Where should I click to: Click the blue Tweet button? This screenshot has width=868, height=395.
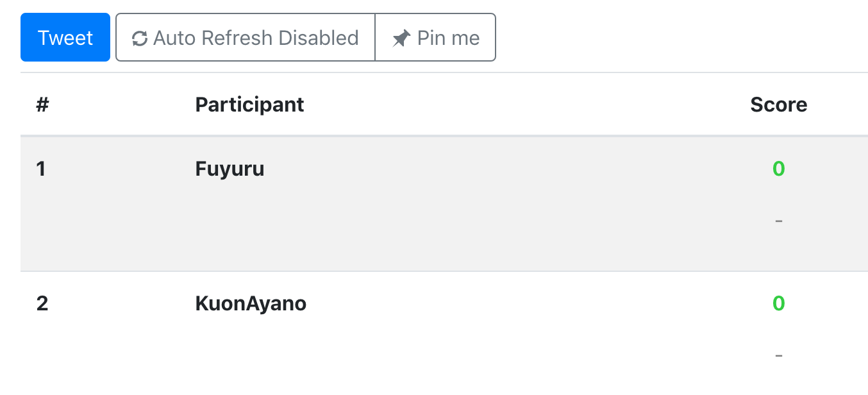point(65,37)
